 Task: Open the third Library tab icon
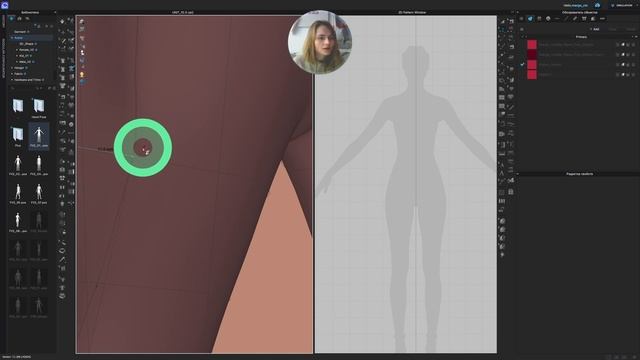tap(27, 19)
